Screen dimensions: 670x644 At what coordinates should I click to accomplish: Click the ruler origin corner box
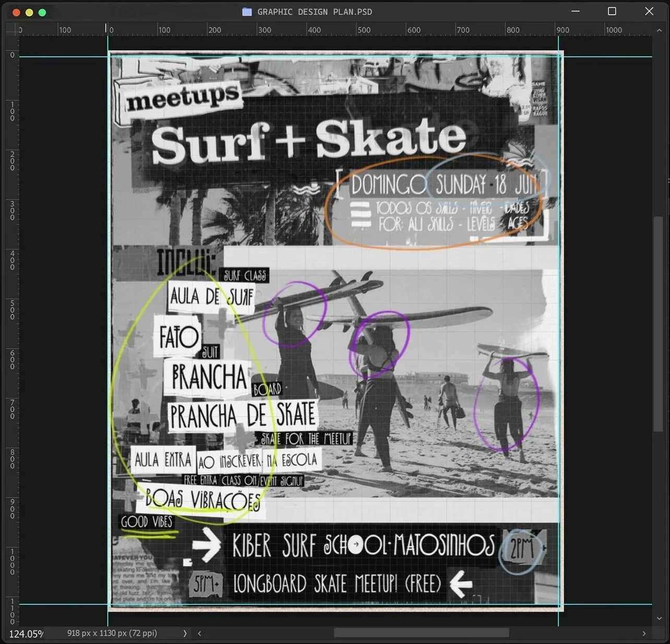coord(11,30)
